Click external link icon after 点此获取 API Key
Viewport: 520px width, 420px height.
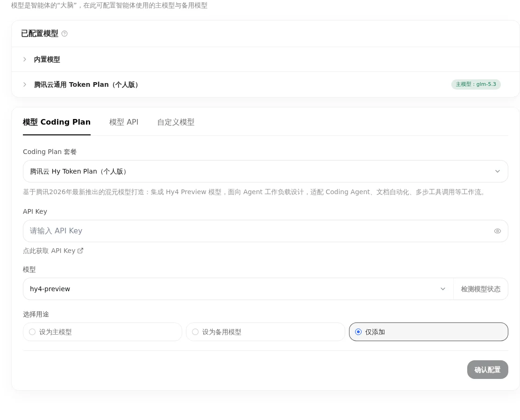tap(80, 251)
